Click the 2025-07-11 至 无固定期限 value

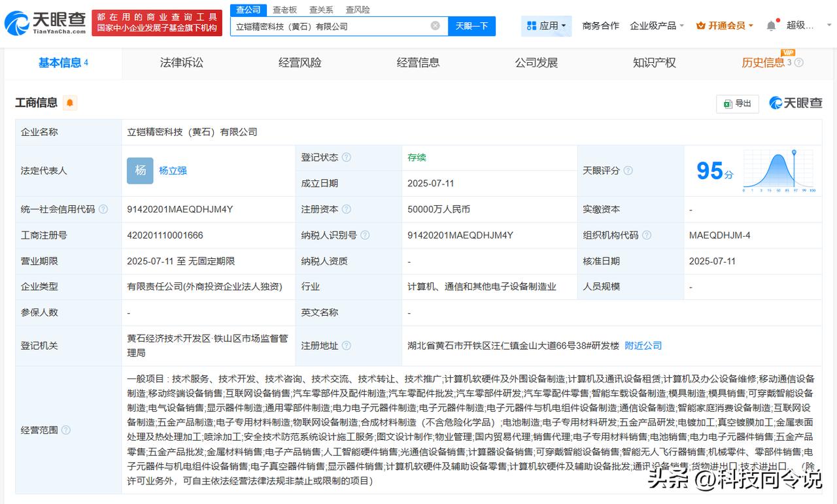[180, 261]
